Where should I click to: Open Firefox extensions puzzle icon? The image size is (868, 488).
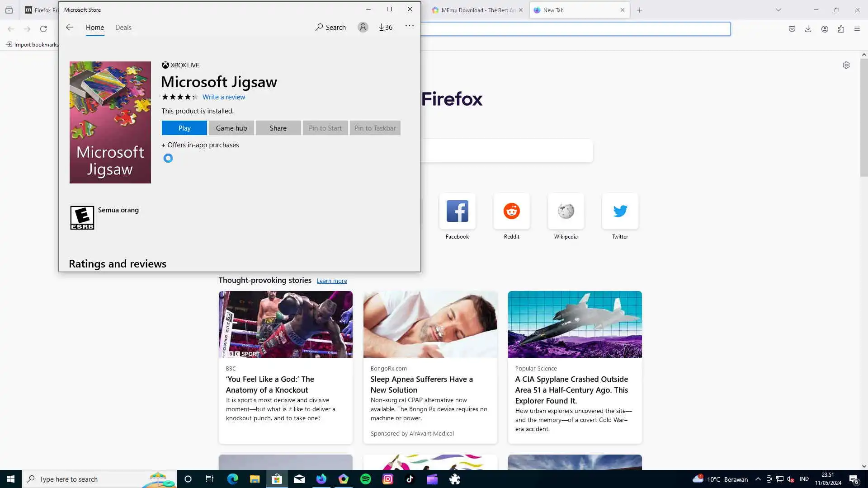click(x=841, y=29)
